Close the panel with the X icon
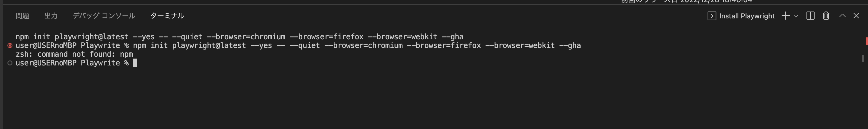 coord(856,16)
